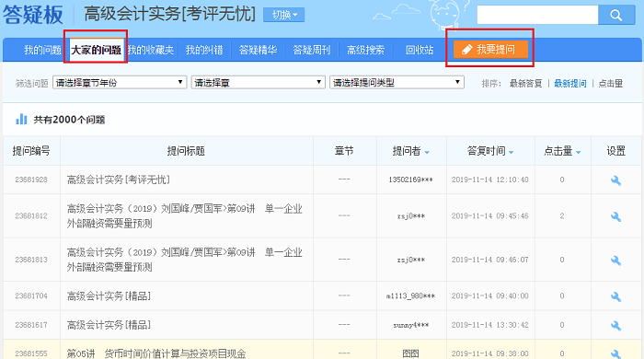Image resolution: width=644 pixels, height=359 pixels.
Task: Click wrench settings icon for question 23681813
Action: pos(615,260)
